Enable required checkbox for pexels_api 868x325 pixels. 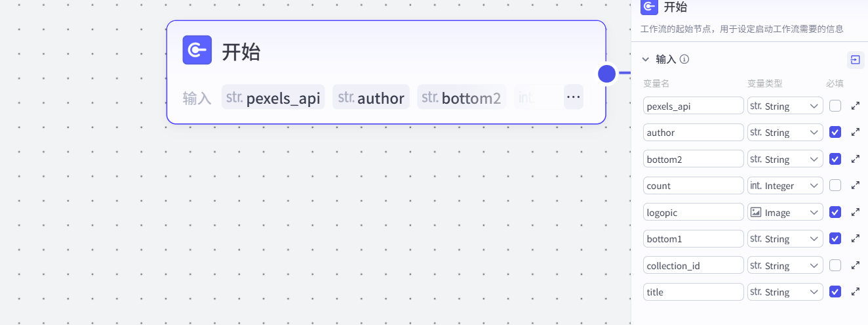point(835,106)
